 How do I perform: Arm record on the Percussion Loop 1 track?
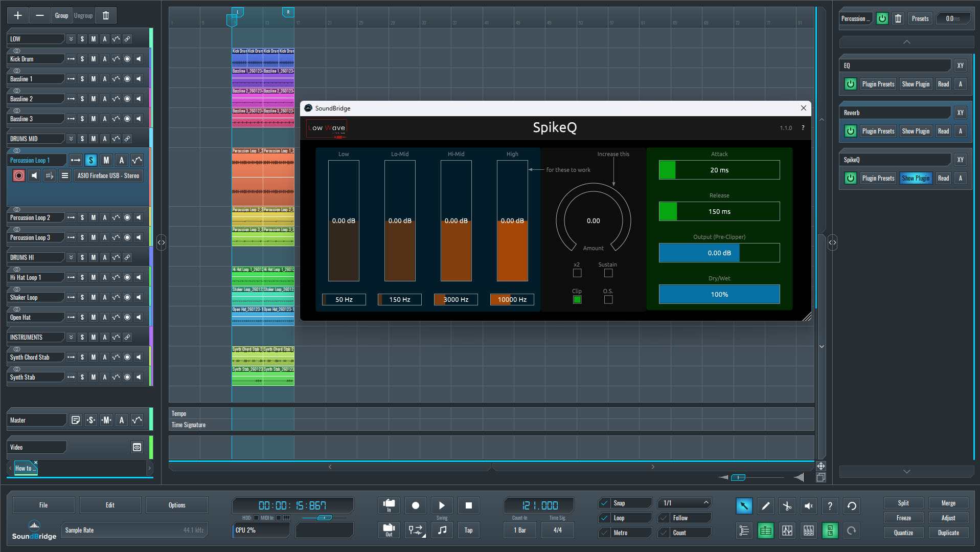[19, 175]
